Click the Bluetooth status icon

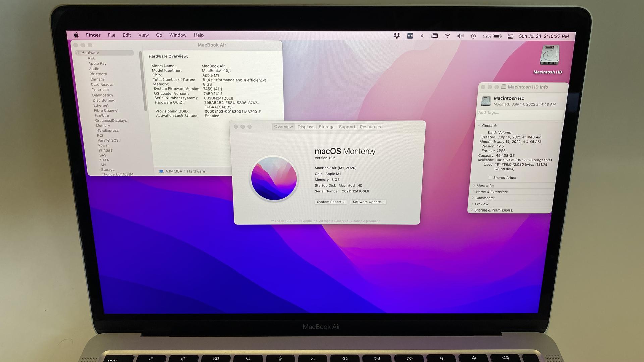pos(422,36)
